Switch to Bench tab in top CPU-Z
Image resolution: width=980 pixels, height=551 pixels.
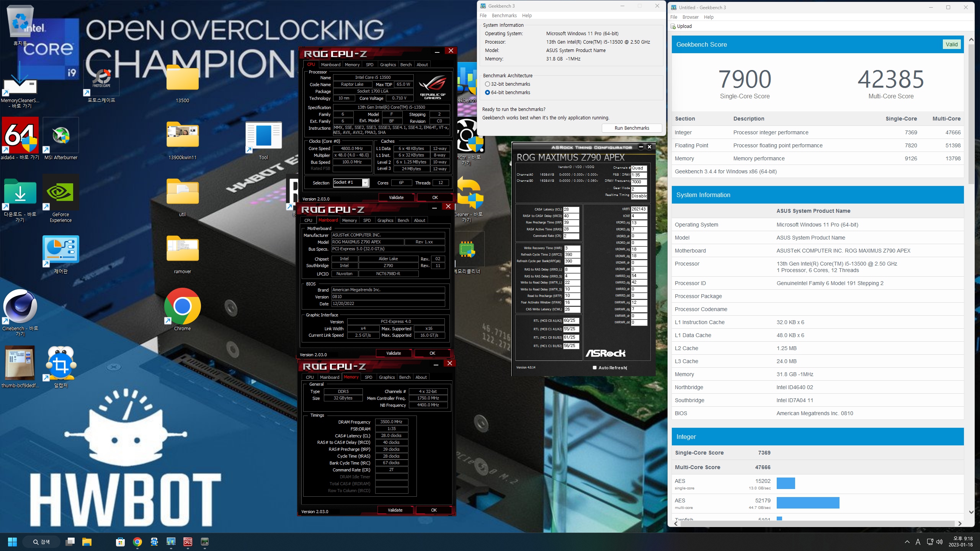click(406, 65)
